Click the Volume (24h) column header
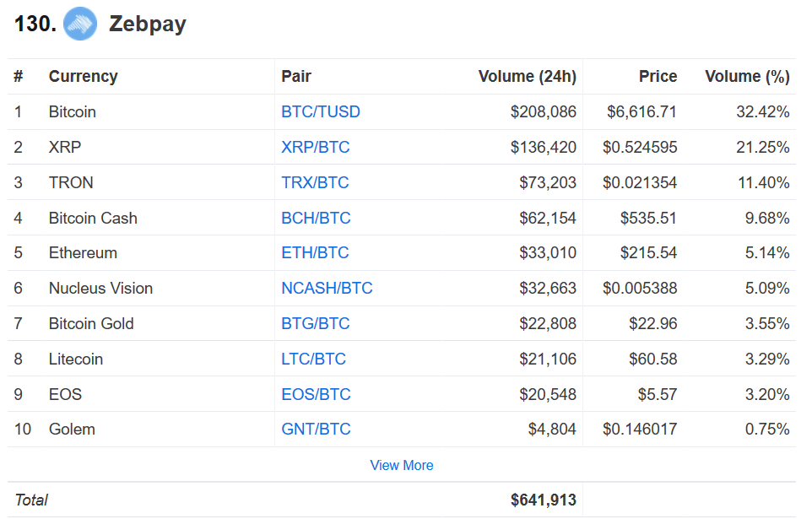The height and width of the screenshot is (519, 812). 528,77
